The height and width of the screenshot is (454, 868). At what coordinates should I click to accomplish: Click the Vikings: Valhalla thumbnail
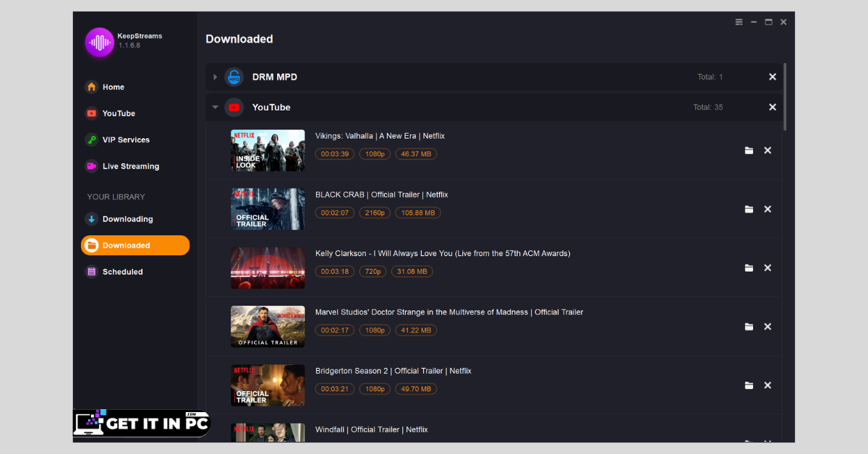(268, 150)
